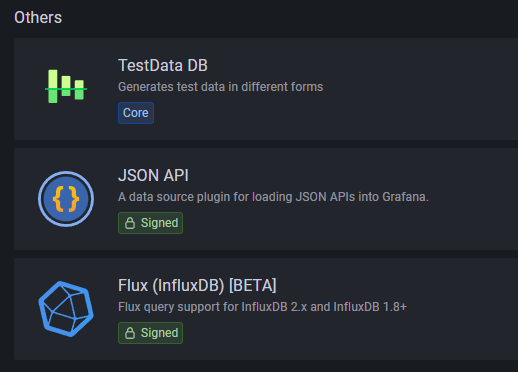Viewport: 518px width, 372px height.
Task: Select the Core badge under TestData DB
Action: click(136, 113)
